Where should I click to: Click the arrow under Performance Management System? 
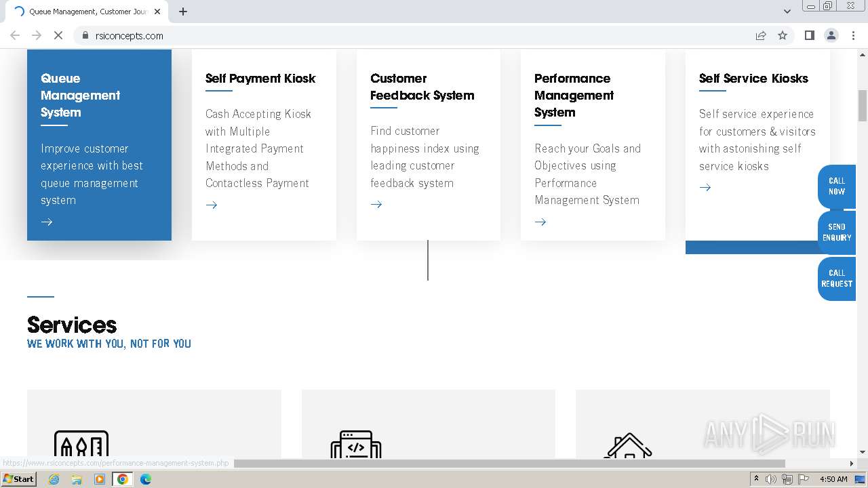point(540,222)
